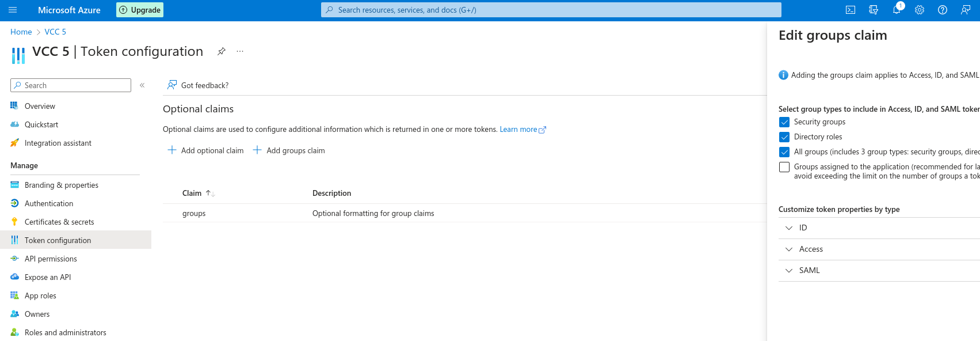Open the Learn more link
The width and height of the screenshot is (980, 341).
coord(523,130)
